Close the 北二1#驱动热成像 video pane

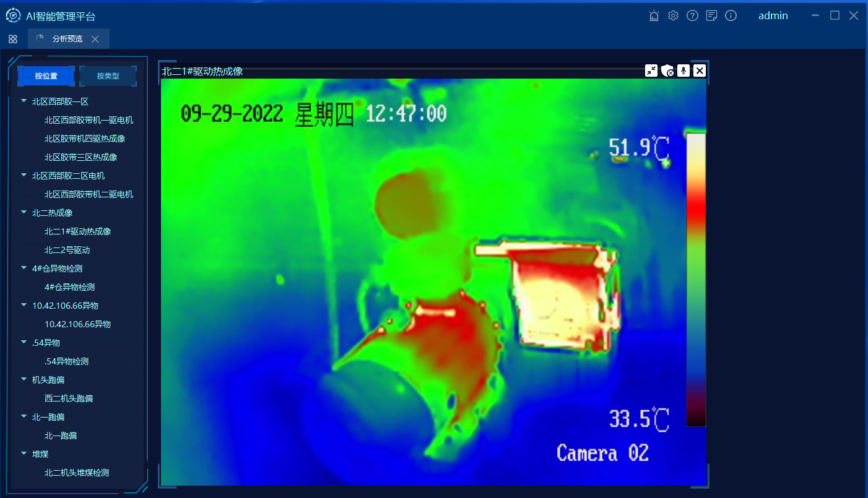point(700,71)
